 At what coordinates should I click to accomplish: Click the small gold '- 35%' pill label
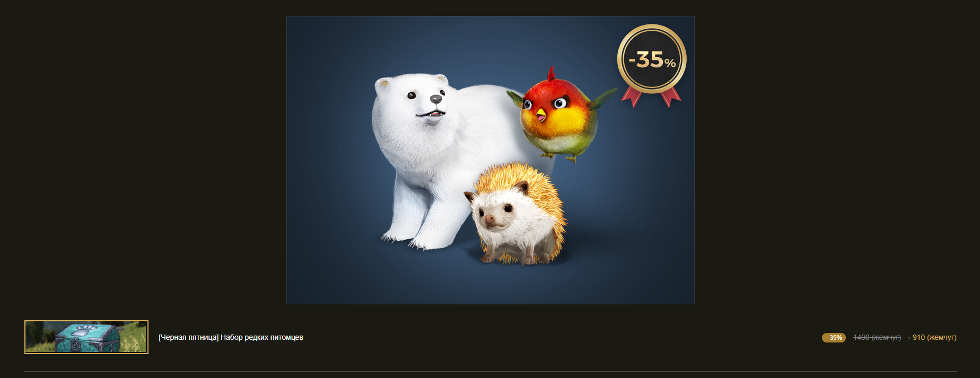(x=834, y=338)
